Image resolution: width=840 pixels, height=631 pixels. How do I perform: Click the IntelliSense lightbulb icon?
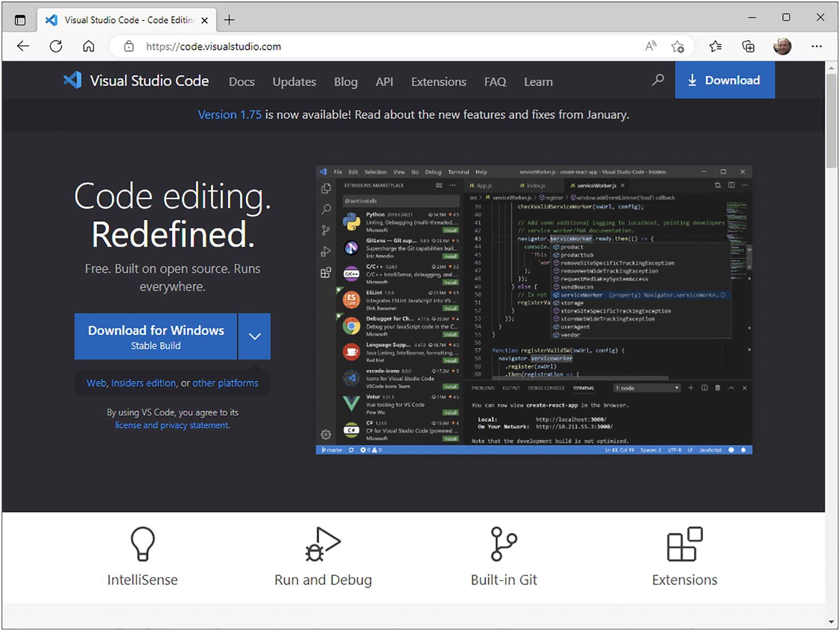coord(143,544)
